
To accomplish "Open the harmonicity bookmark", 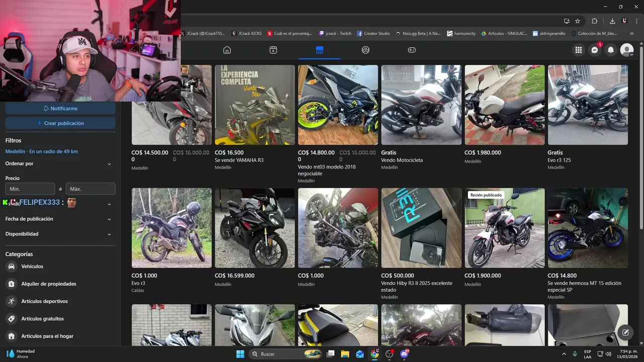I will (x=461, y=34).
